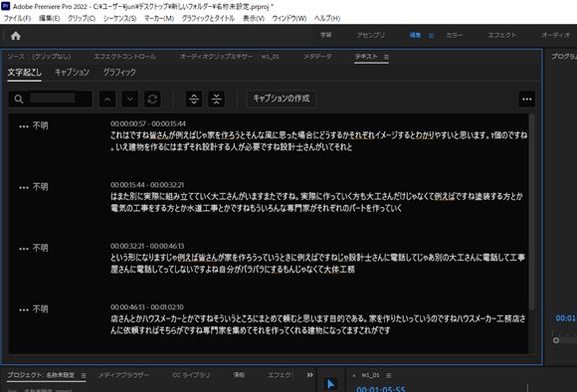Click the Program monitor zoom scroll handle
This screenshot has height=392, width=577.
[556, 340]
